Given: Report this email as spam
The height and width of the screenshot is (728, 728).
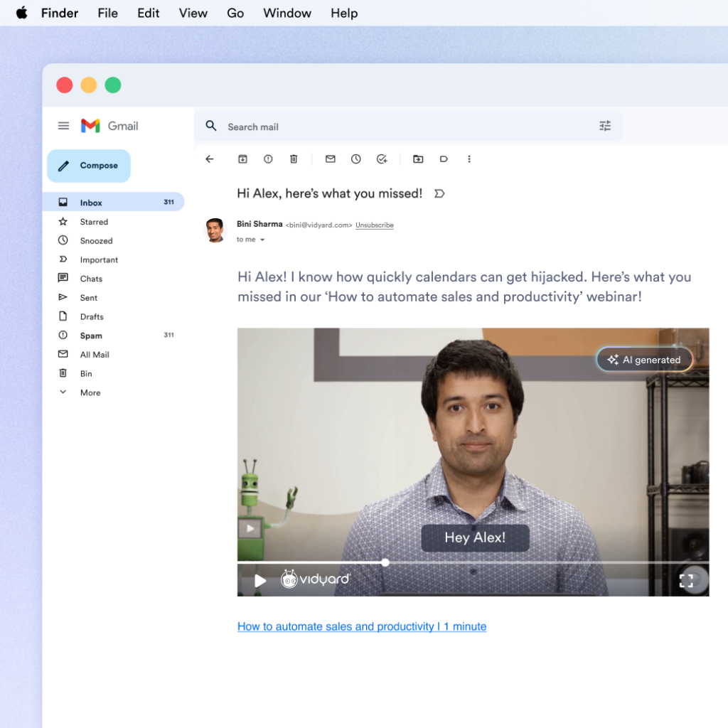Looking at the screenshot, I should click(x=268, y=159).
